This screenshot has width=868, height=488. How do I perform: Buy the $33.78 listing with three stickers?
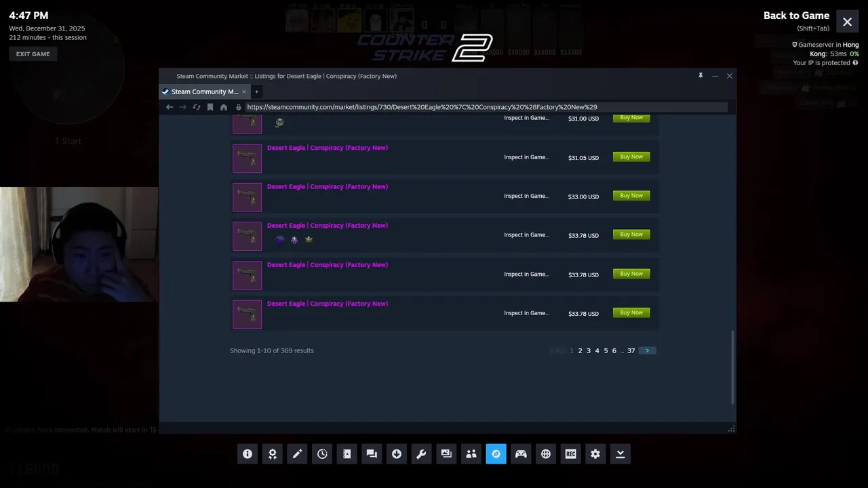(631, 235)
